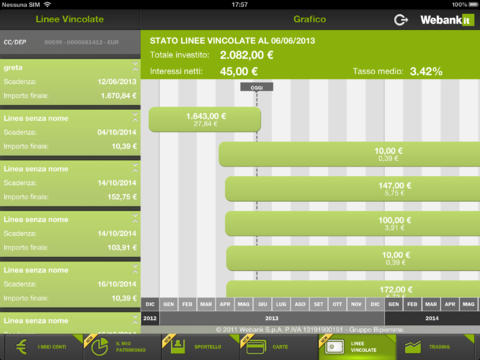
Task: Select greta's 12/06/2013 expiry date
Action: [117, 82]
